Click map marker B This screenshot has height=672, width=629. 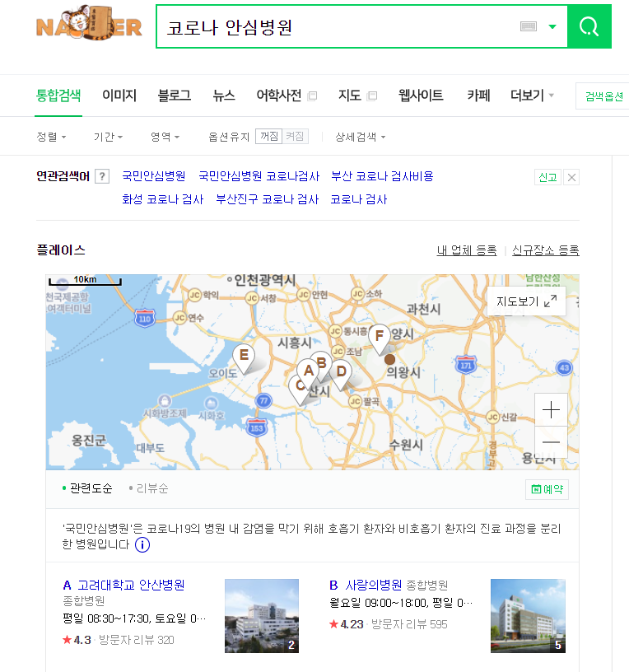322,362
